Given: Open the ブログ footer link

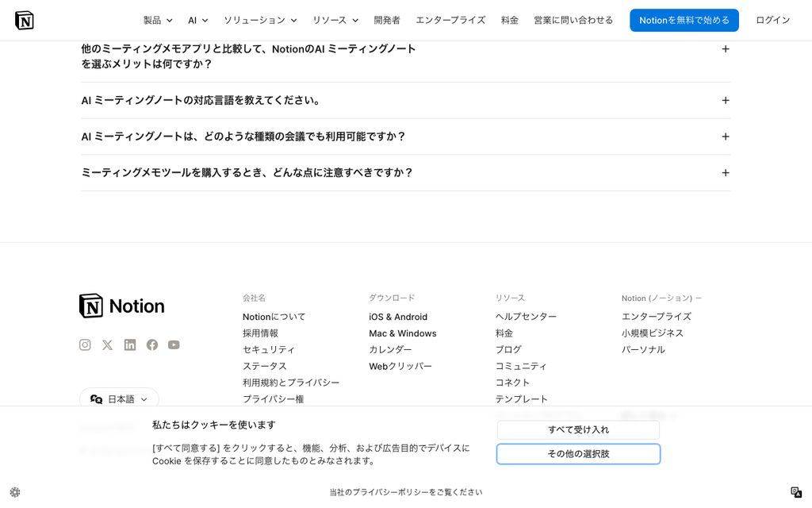Looking at the screenshot, I should point(508,350).
